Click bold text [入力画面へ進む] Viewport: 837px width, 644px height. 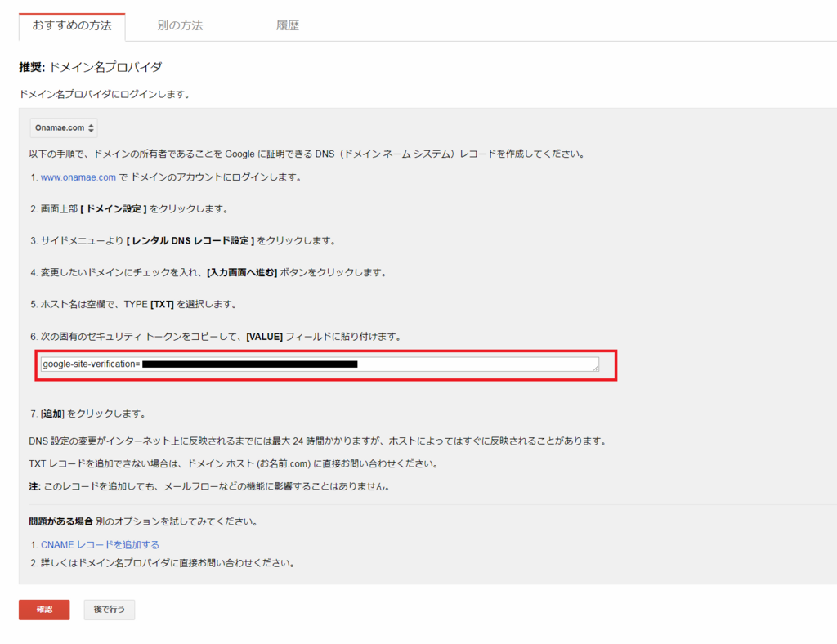242,273
